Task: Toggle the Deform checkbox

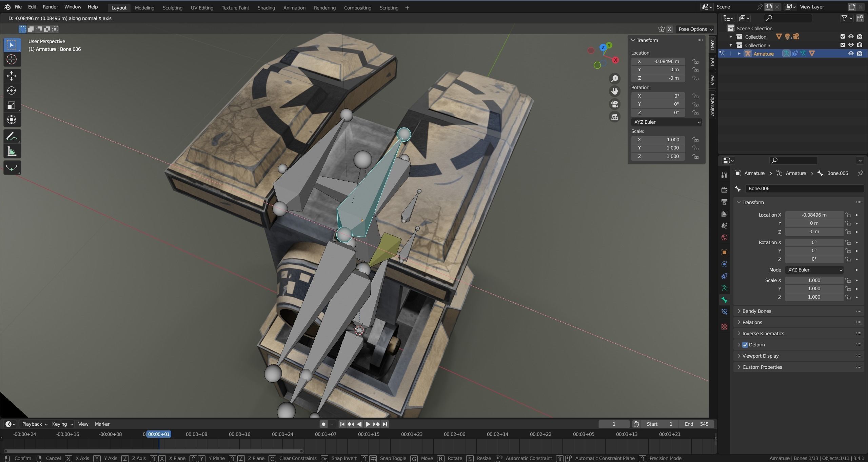Action: (745, 345)
